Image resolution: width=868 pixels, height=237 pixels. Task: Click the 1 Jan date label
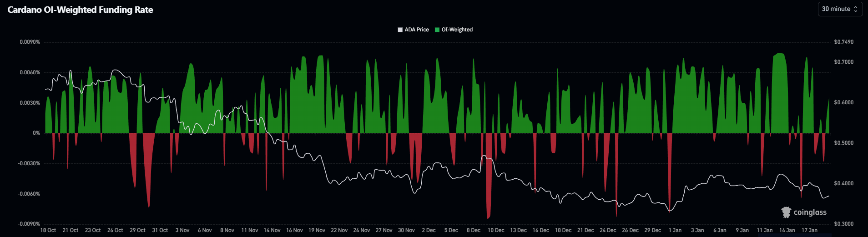(675, 230)
